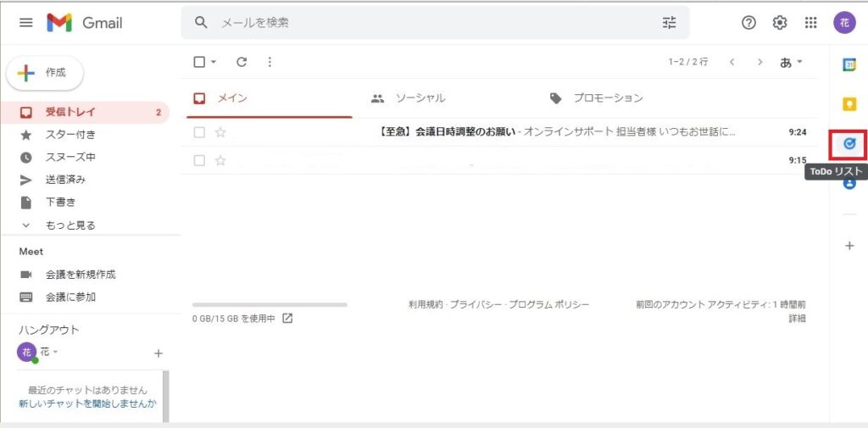
Task: Open the Settings gear icon
Action: coord(780,23)
